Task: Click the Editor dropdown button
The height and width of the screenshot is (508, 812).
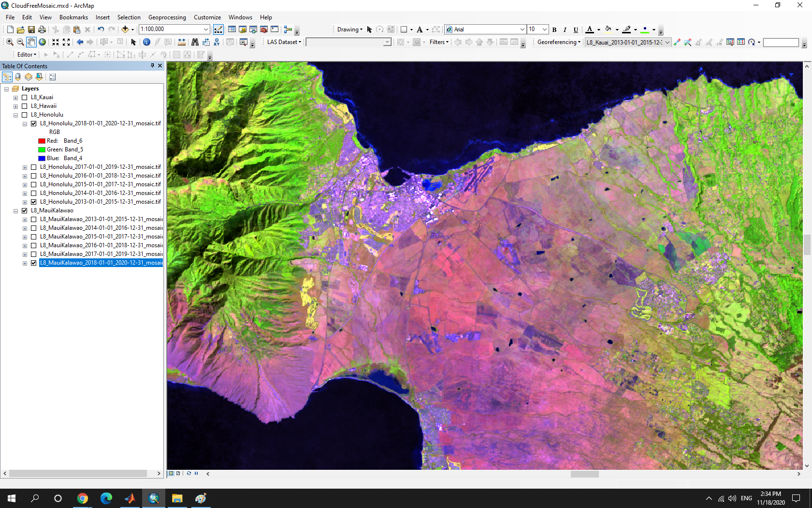Action: [27, 55]
